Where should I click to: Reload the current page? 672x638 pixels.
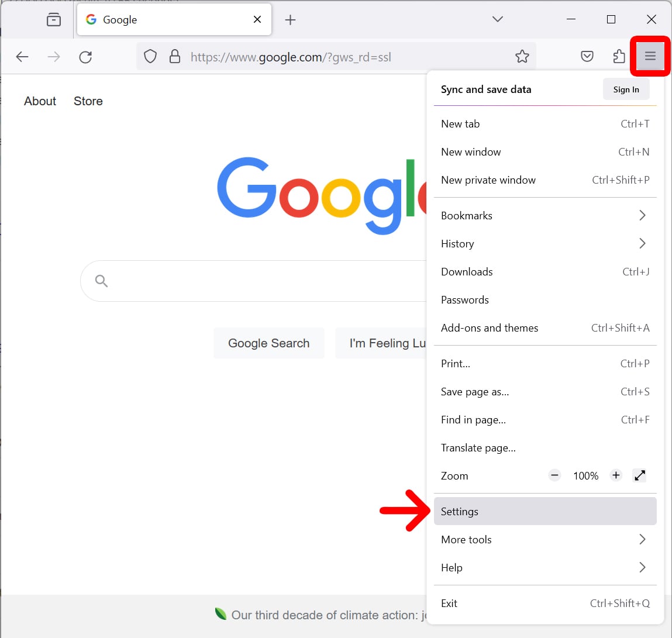(85, 57)
